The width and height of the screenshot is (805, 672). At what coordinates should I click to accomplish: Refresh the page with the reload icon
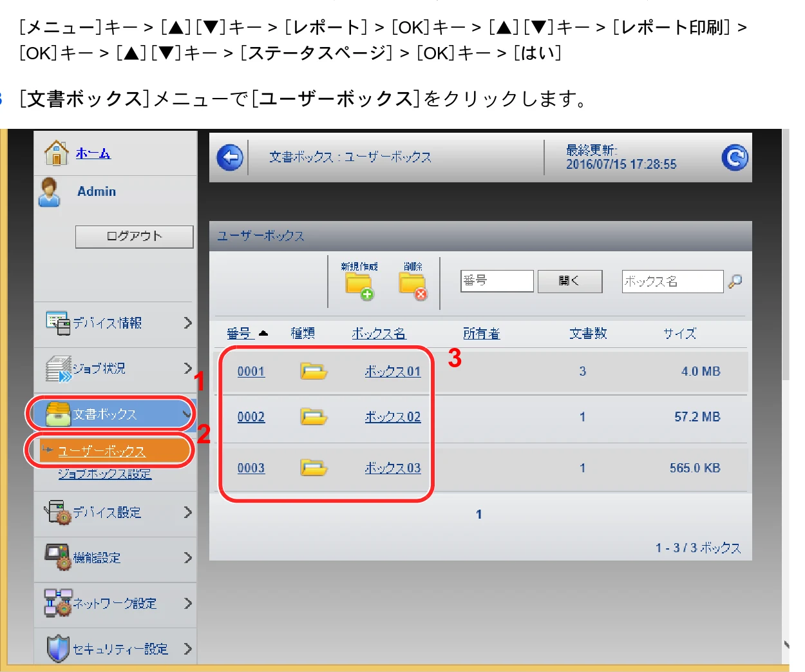[735, 157]
